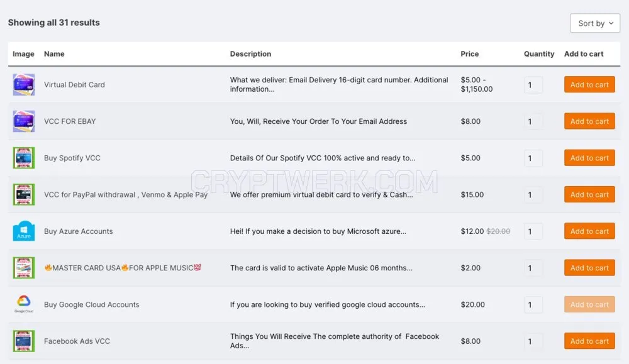629x364 pixels.
Task: Add Buy Azure Accounts to cart
Action: (x=589, y=231)
